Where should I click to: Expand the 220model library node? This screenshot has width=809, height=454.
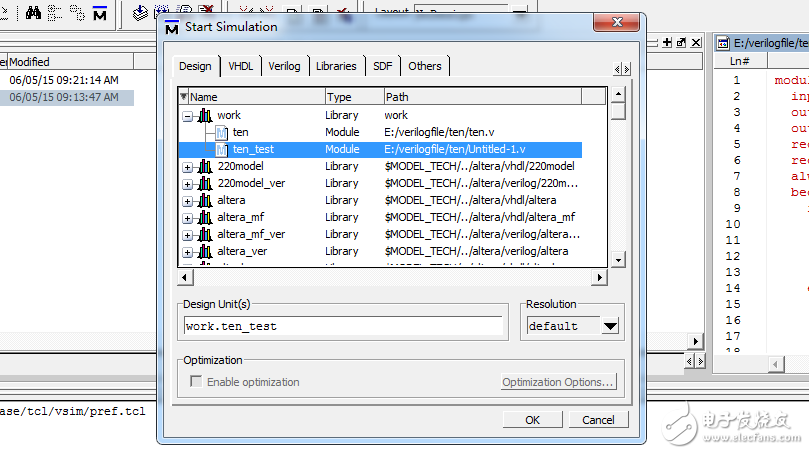click(188, 167)
